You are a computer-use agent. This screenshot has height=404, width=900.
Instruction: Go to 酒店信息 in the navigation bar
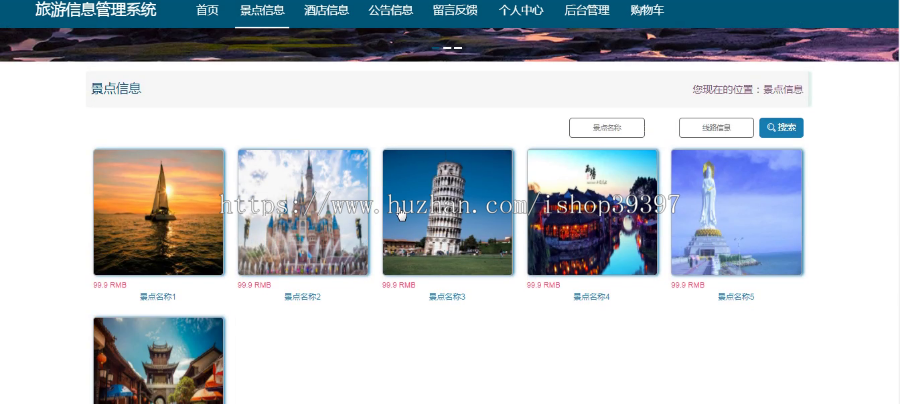pyautogui.click(x=327, y=10)
